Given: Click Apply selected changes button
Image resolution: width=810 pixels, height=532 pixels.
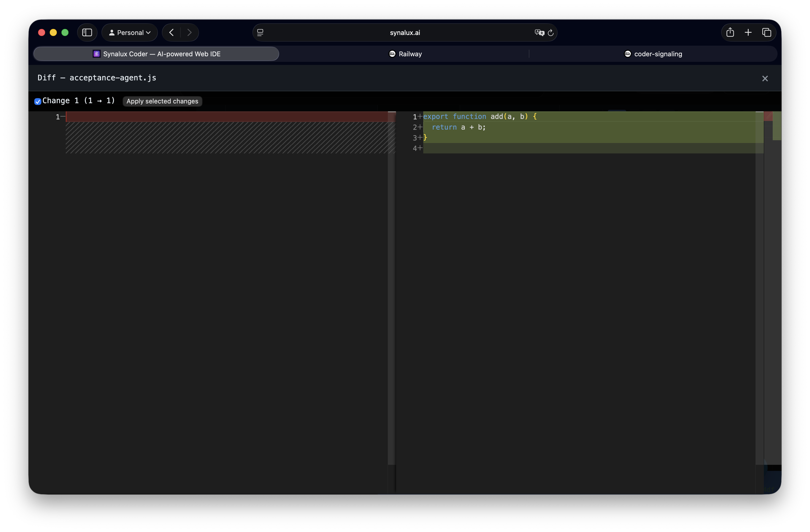Looking at the screenshot, I should click(162, 101).
